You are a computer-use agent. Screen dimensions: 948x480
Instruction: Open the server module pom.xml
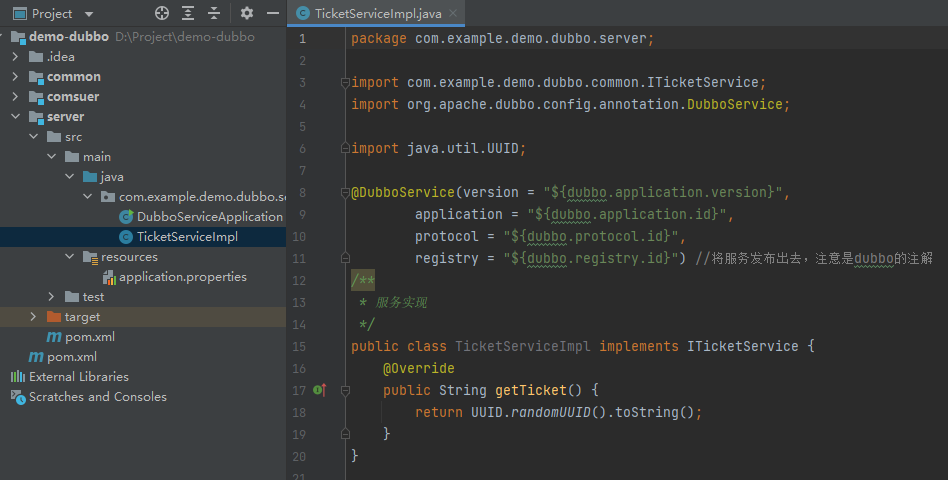click(x=89, y=337)
